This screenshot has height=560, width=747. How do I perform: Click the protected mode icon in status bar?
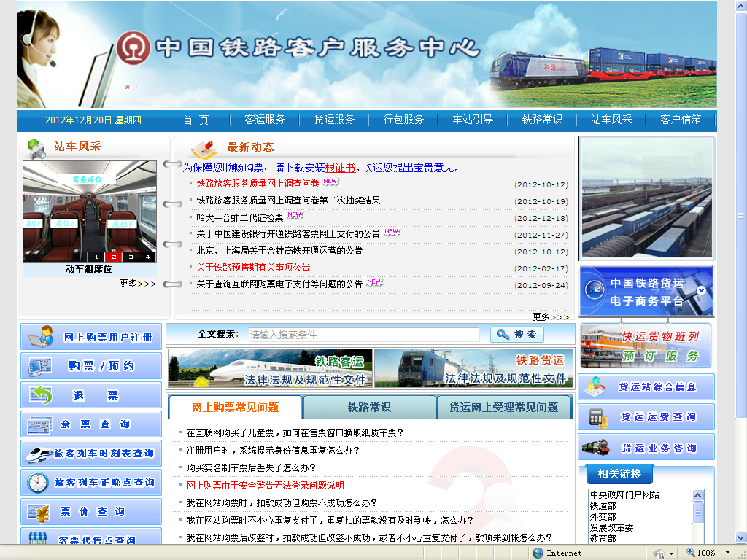659,553
